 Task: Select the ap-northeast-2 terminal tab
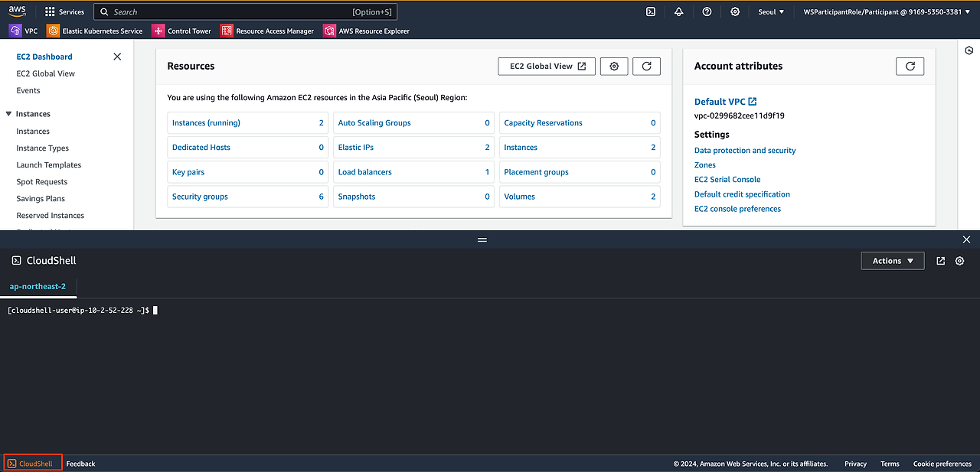38,286
